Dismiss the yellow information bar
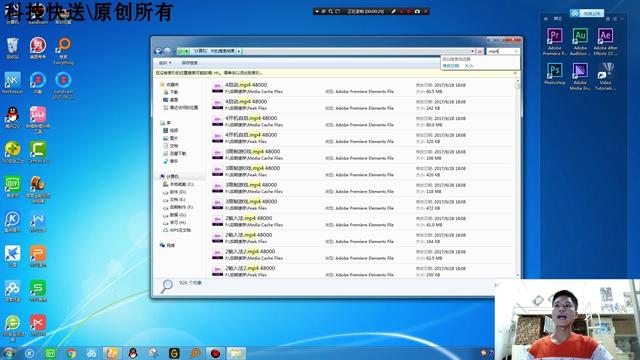 515,73
